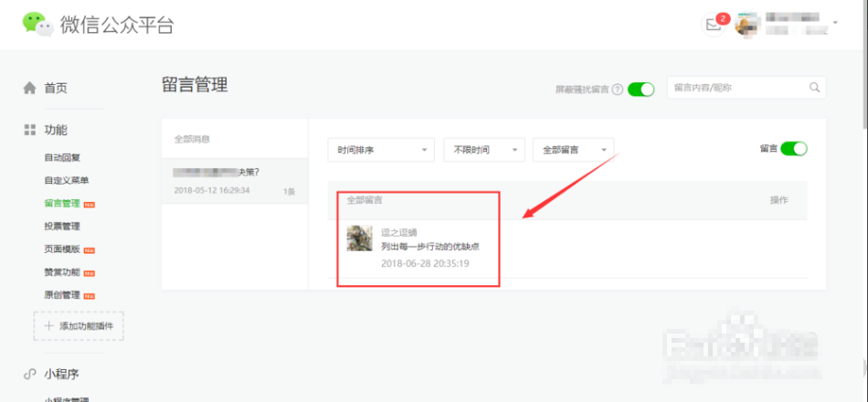868x402 pixels.
Task: Click the 功能 grid icon
Action: (29, 130)
